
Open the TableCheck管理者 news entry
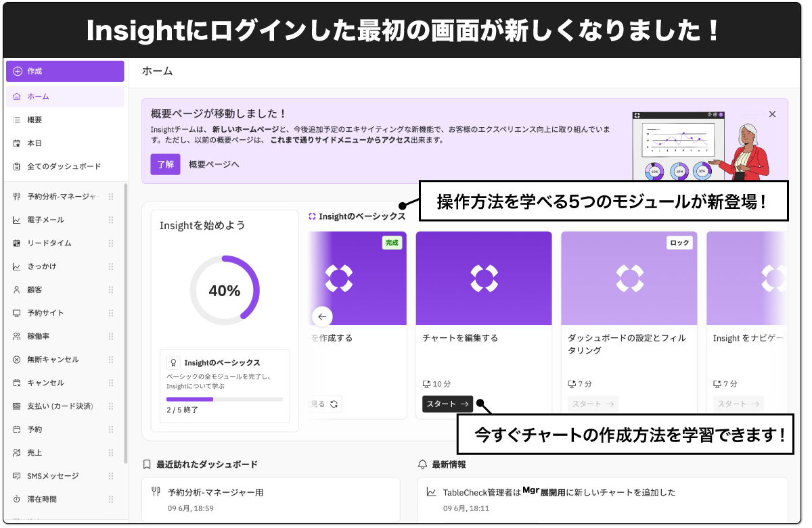[x=602, y=500]
